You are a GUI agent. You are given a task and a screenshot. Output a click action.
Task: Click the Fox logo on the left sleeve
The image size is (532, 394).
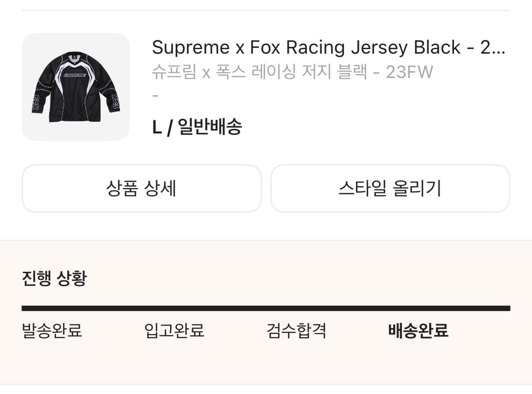[x=36, y=103]
